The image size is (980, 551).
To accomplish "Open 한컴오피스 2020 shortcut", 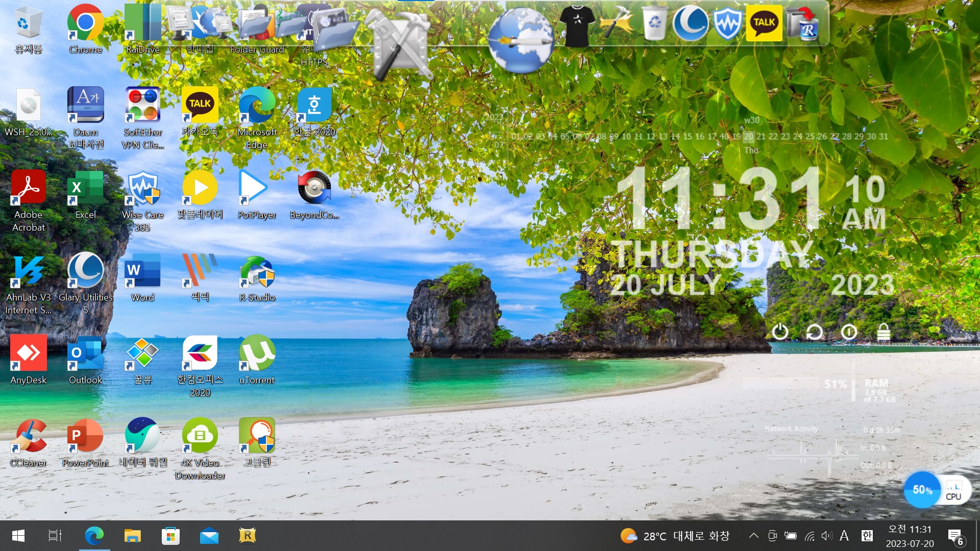I will [200, 366].
